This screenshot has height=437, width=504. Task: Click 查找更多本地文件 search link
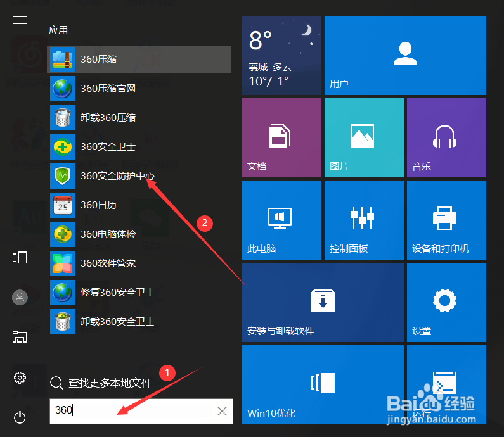(x=101, y=383)
